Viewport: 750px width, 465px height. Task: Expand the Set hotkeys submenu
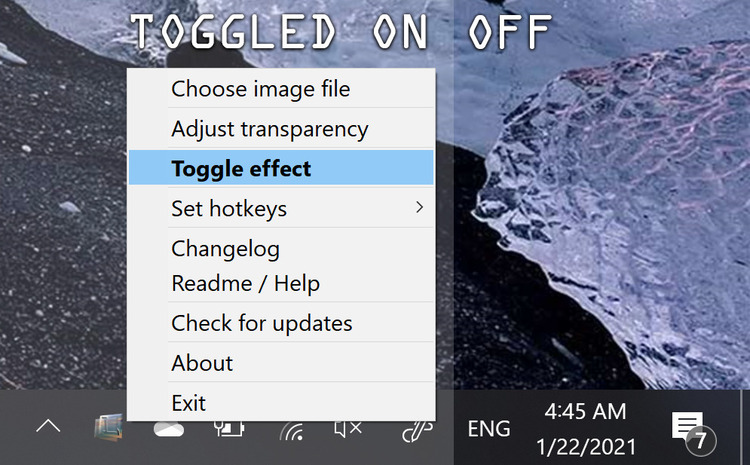click(281, 208)
